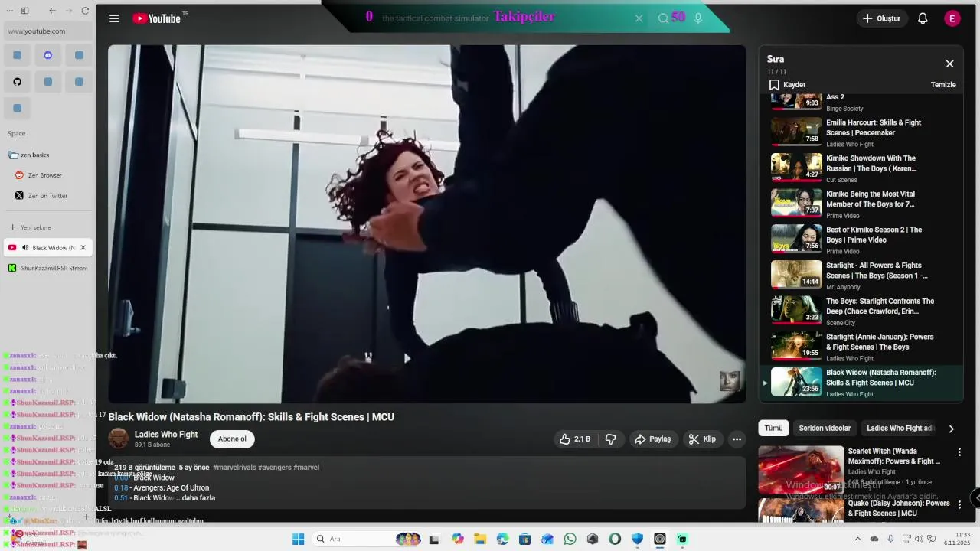This screenshot has height=551, width=980.
Task: Open YouTube notifications bell
Action: [923, 18]
